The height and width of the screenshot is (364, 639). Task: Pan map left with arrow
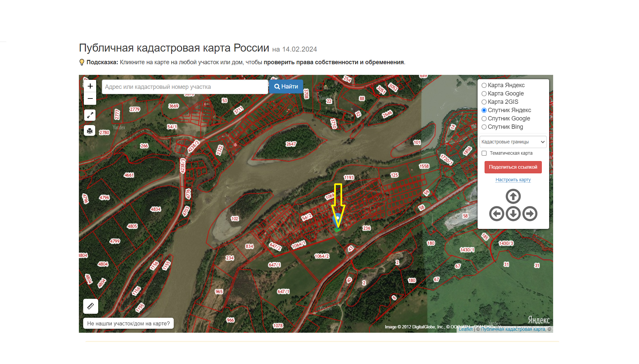click(x=497, y=214)
